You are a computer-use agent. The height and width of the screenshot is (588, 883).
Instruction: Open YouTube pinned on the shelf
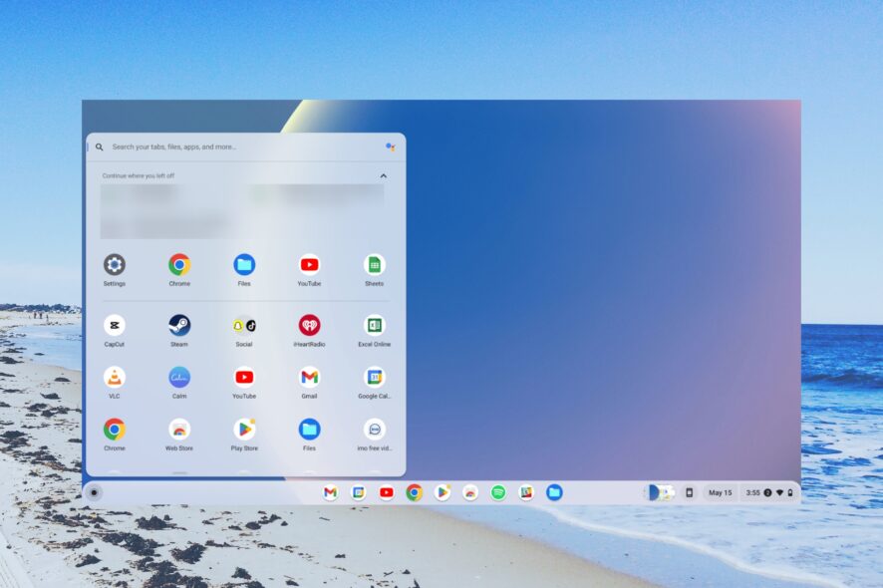(x=387, y=492)
